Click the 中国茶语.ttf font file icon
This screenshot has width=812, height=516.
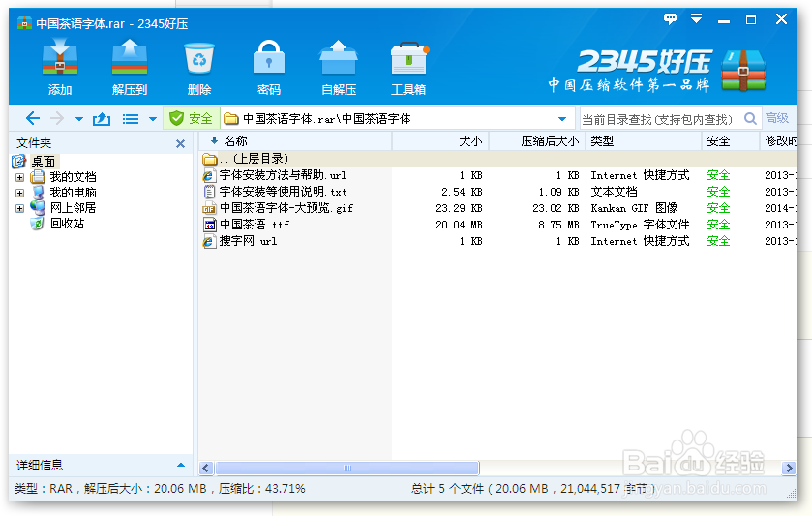pos(209,225)
